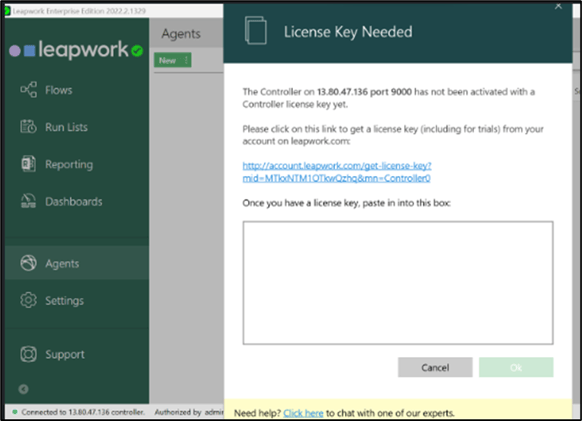Click the Agents globe icon
The height and width of the screenshot is (421, 582).
29,263
